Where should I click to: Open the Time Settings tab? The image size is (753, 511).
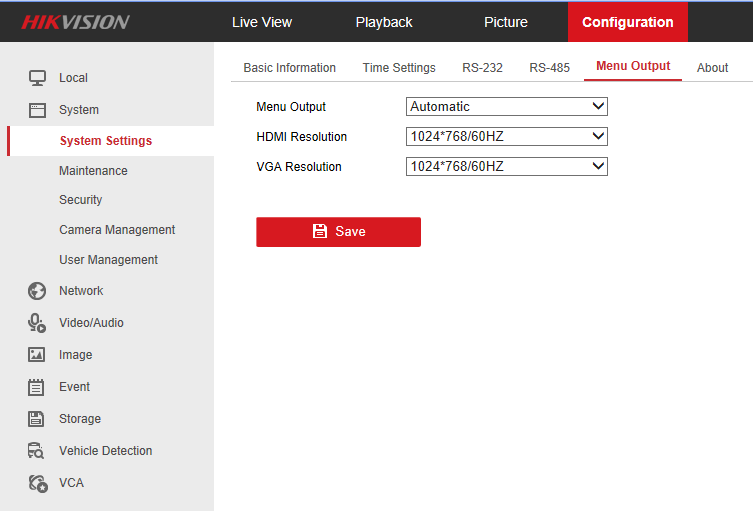point(399,68)
